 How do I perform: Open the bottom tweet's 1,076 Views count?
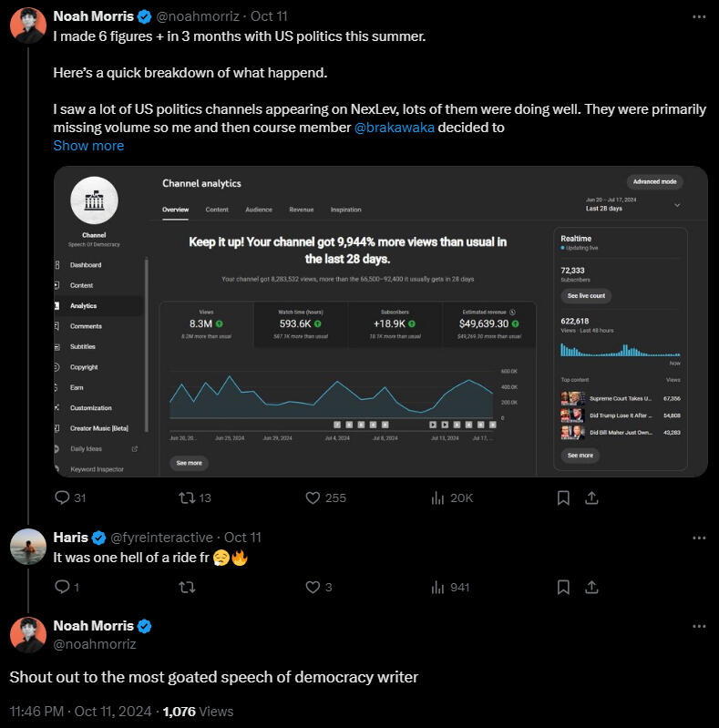197,712
